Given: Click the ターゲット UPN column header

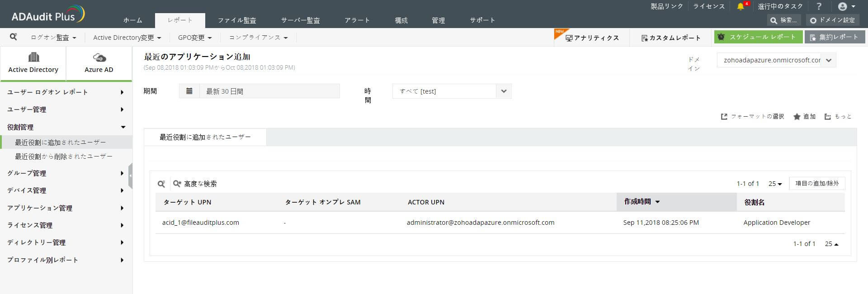Looking at the screenshot, I should click(187, 202).
